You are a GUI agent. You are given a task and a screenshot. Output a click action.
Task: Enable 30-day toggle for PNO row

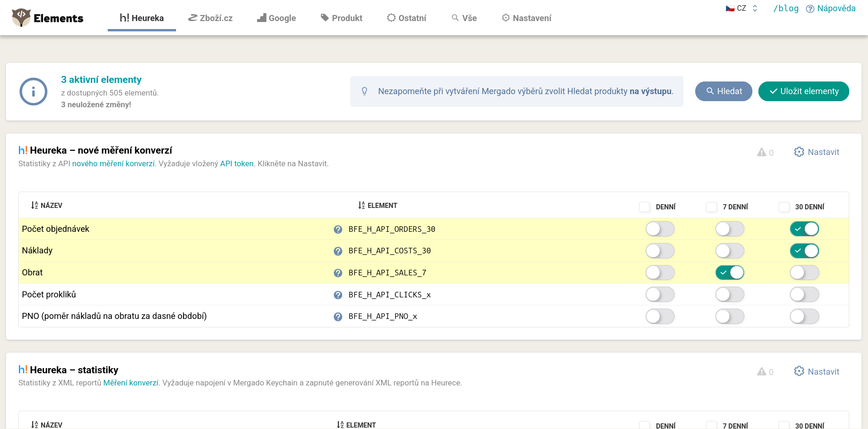[804, 317]
